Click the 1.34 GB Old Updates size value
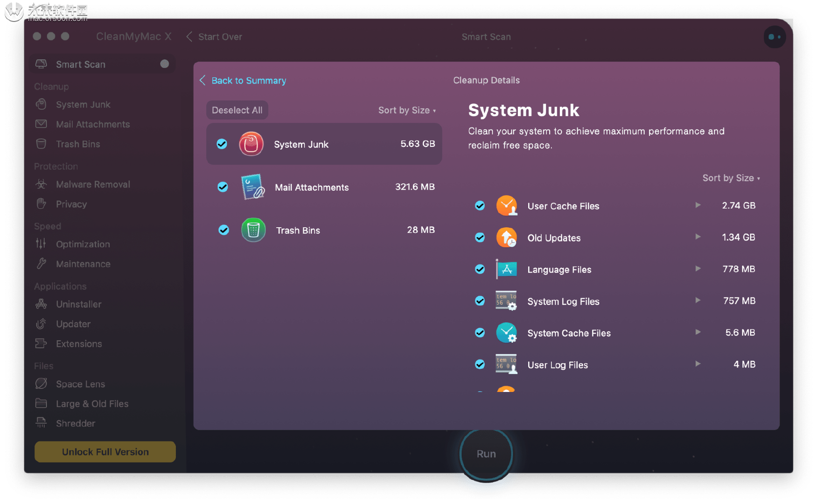 click(739, 237)
